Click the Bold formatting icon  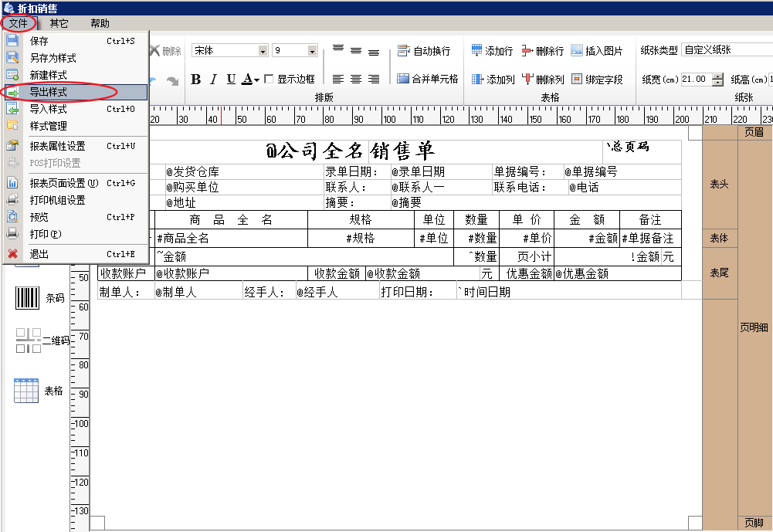coord(195,80)
